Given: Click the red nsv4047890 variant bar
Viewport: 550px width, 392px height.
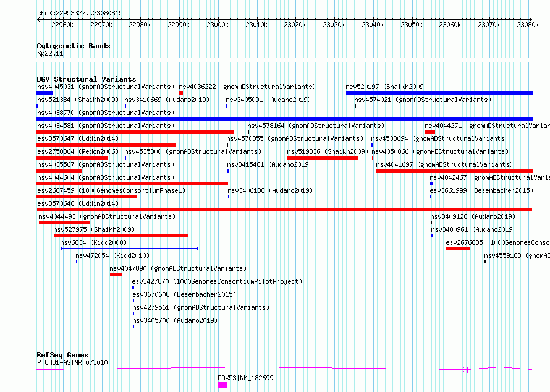Looking at the screenshot, I should (116, 275).
